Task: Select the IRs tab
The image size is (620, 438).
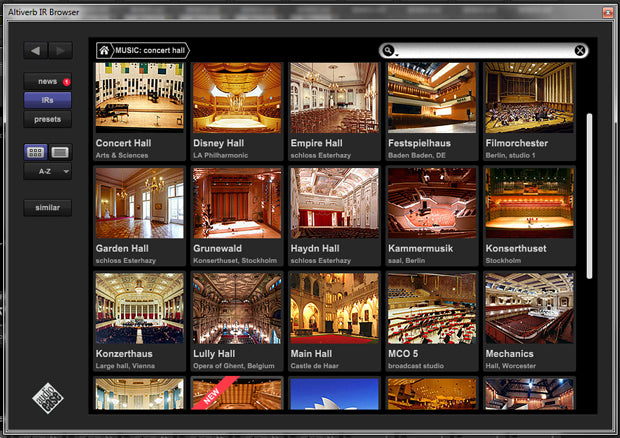Action: [x=47, y=100]
